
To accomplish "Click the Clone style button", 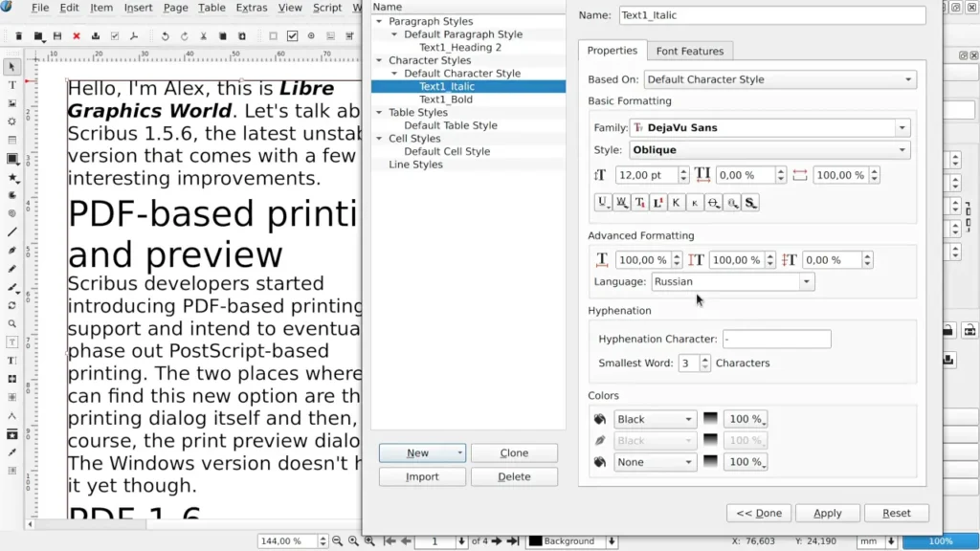I will click(x=514, y=452).
